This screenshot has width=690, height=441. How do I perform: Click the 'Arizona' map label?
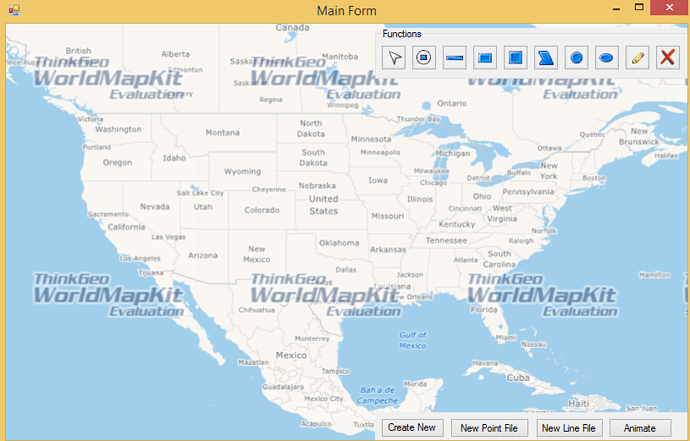[203, 256]
